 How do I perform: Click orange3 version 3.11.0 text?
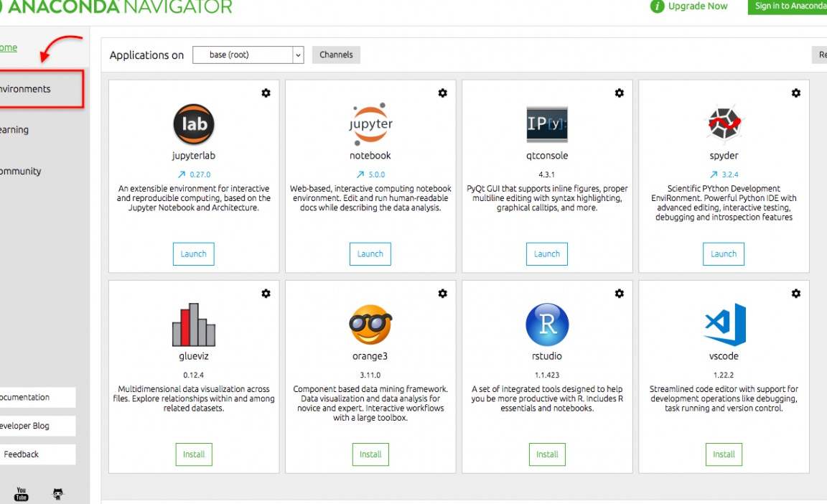370,375
